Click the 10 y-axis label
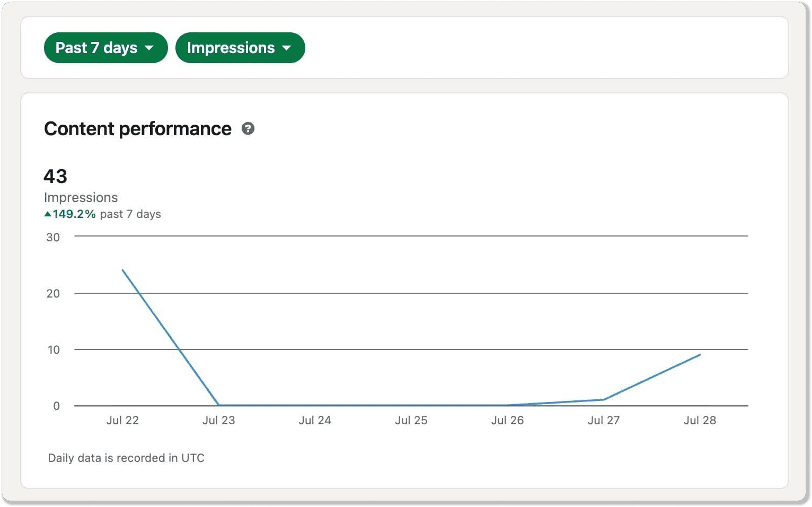Screen dimensions: 812x507 (x=54, y=349)
